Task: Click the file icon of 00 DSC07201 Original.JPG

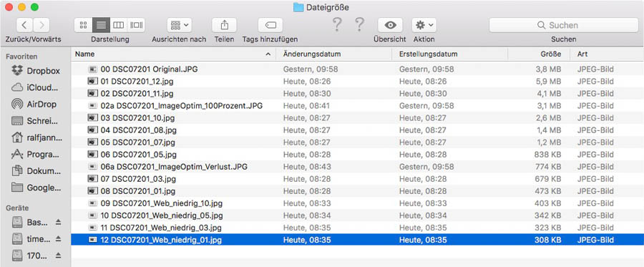Action: pos(93,69)
